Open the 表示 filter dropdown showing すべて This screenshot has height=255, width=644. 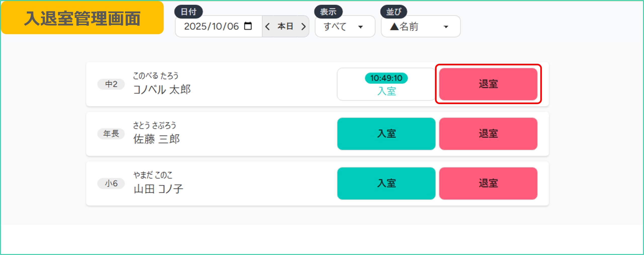point(345,26)
